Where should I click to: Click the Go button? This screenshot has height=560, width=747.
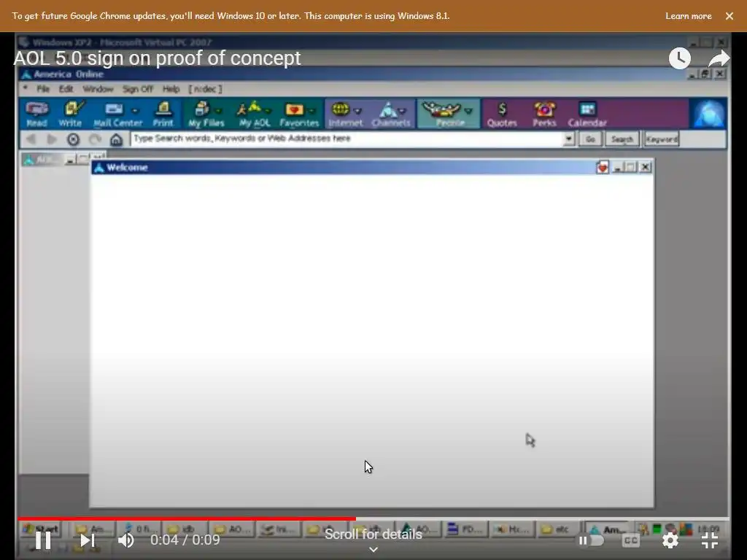click(590, 139)
